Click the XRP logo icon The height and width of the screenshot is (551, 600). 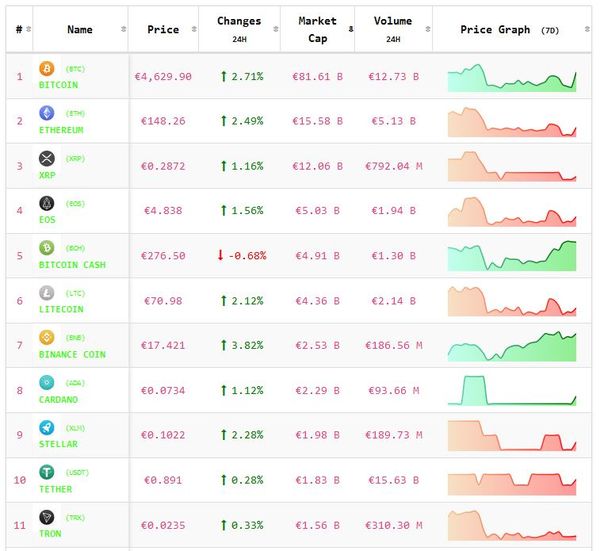[47, 158]
